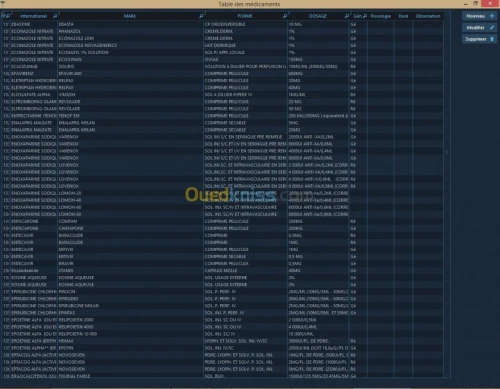
Task: Click the search icon in FORME column header
Action: click(285, 16)
